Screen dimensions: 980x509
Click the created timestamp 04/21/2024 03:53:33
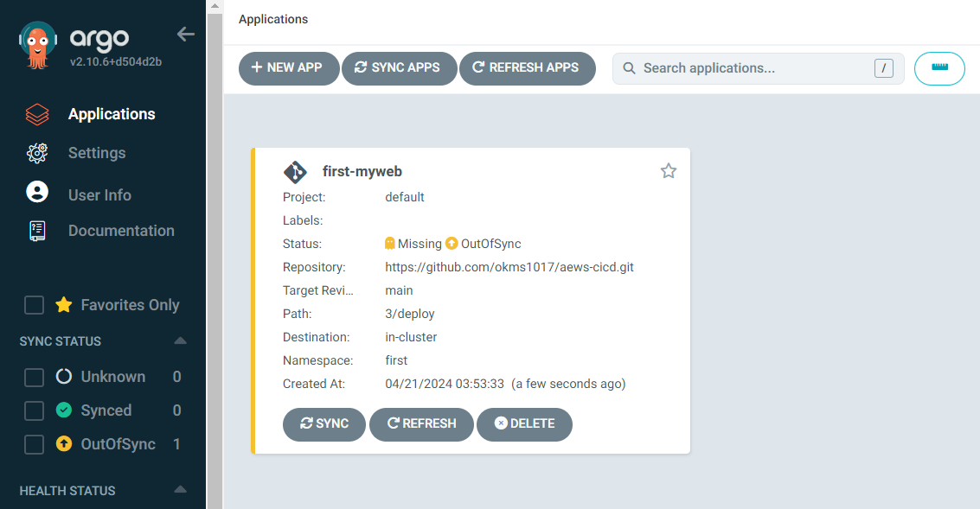coord(445,384)
